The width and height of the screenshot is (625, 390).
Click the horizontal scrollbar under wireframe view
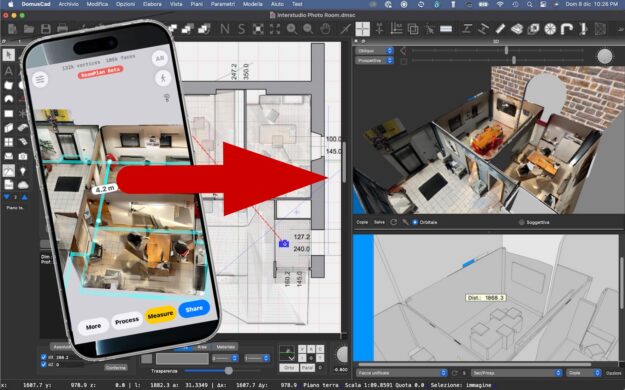coord(474,364)
